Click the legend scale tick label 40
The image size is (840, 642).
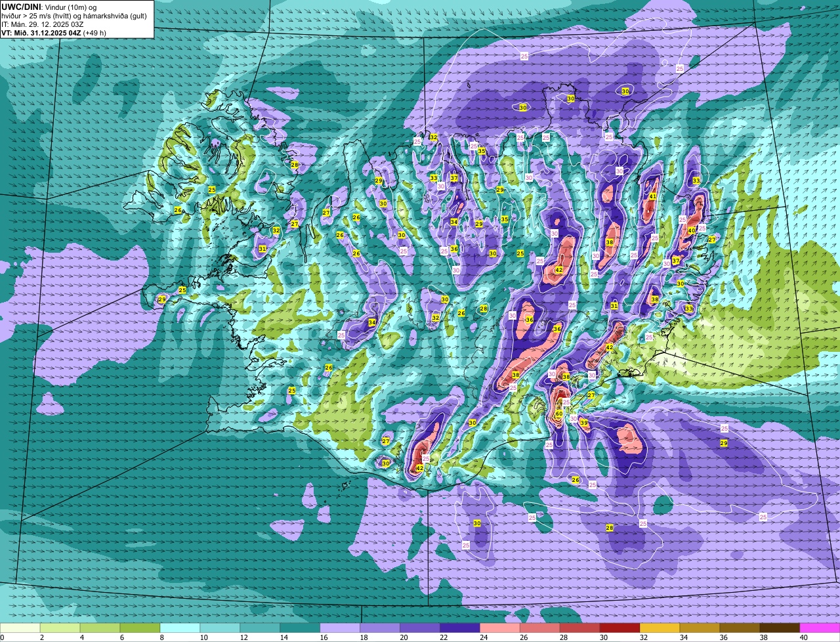(x=804, y=637)
